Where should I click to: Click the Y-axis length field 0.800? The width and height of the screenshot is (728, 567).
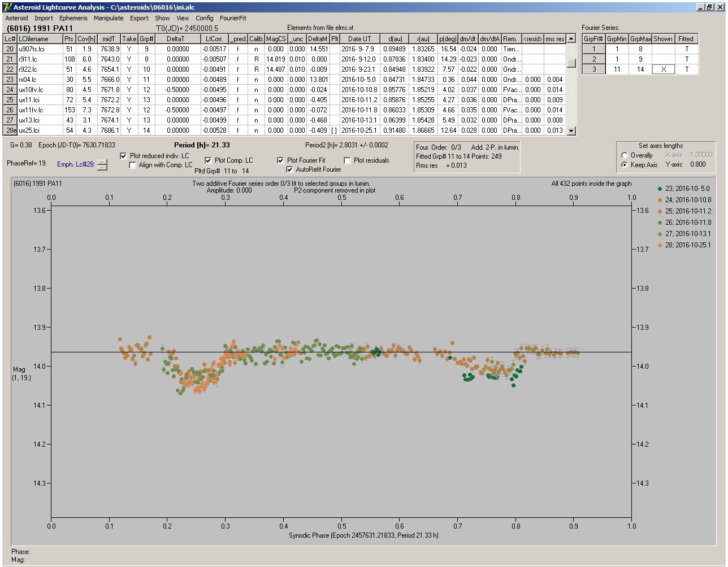pos(697,165)
